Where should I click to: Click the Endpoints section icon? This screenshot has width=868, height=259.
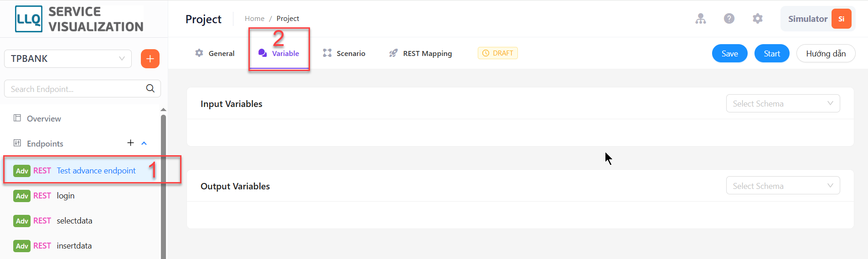17,143
